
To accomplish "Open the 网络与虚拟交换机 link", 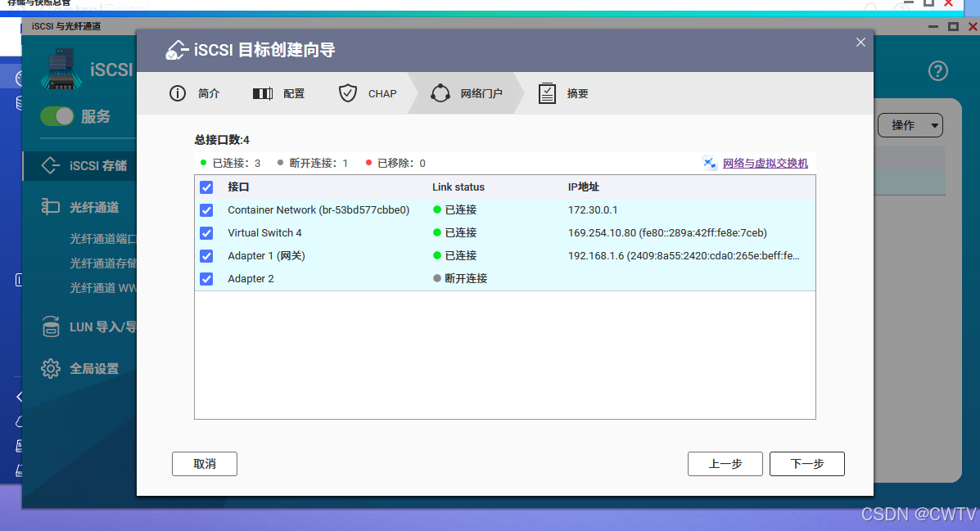I will [765, 163].
